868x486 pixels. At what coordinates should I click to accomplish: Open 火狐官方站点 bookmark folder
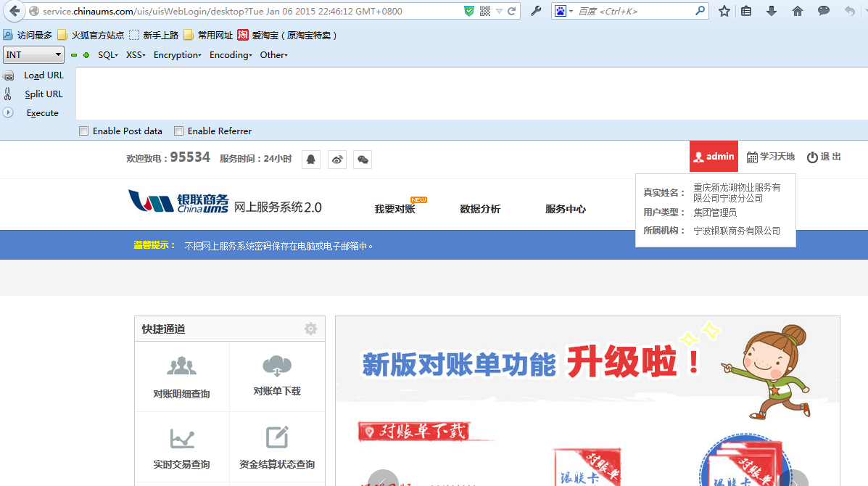click(x=91, y=35)
